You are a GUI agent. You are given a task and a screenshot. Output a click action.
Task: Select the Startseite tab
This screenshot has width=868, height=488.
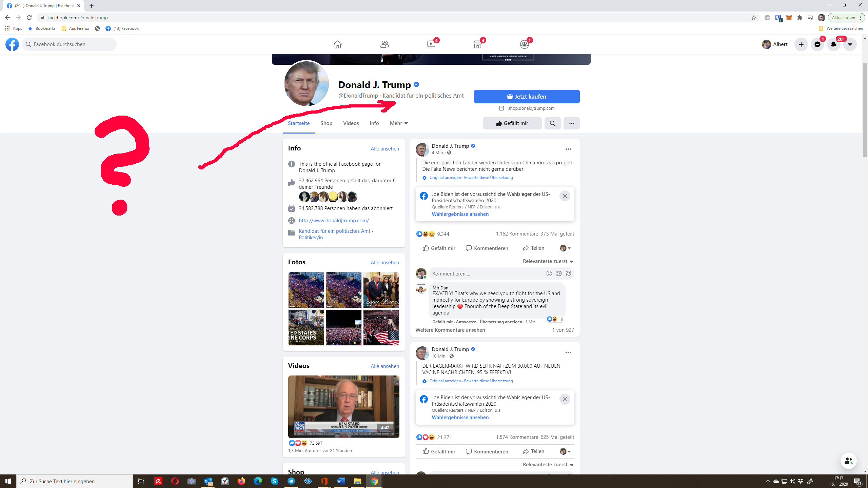click(x=299, y=123)
